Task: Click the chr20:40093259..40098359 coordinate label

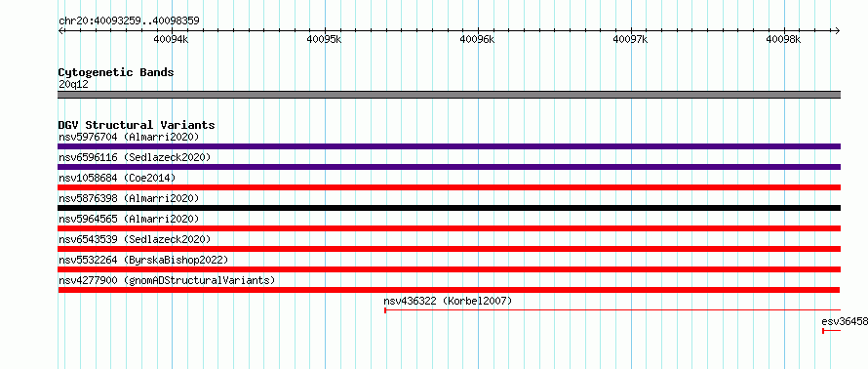Action: point(129,21)
